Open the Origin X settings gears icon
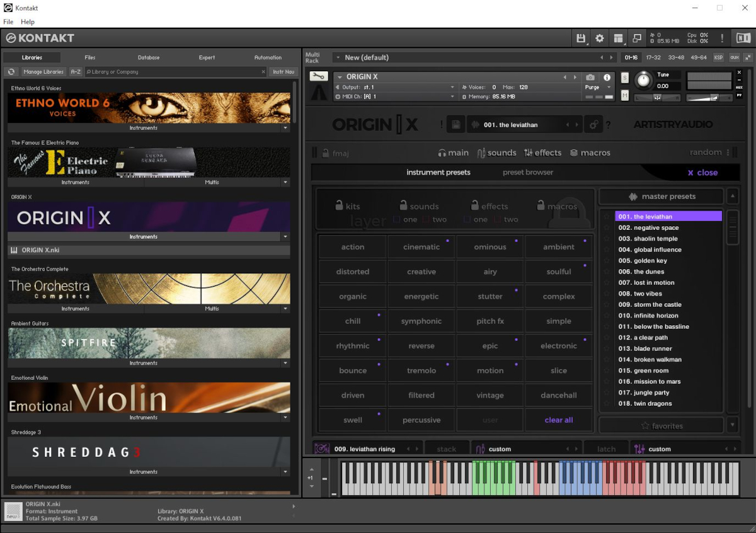756x533 pixels. (593, 125)
